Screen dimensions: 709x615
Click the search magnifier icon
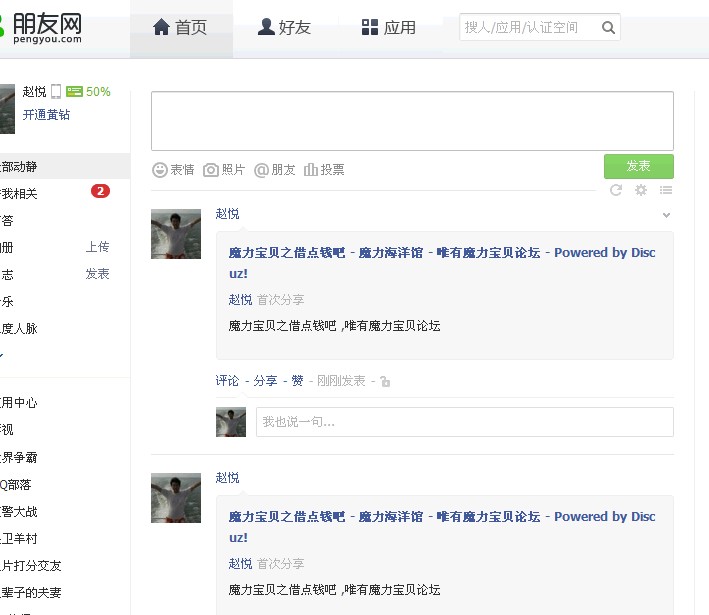click(608, 28)
